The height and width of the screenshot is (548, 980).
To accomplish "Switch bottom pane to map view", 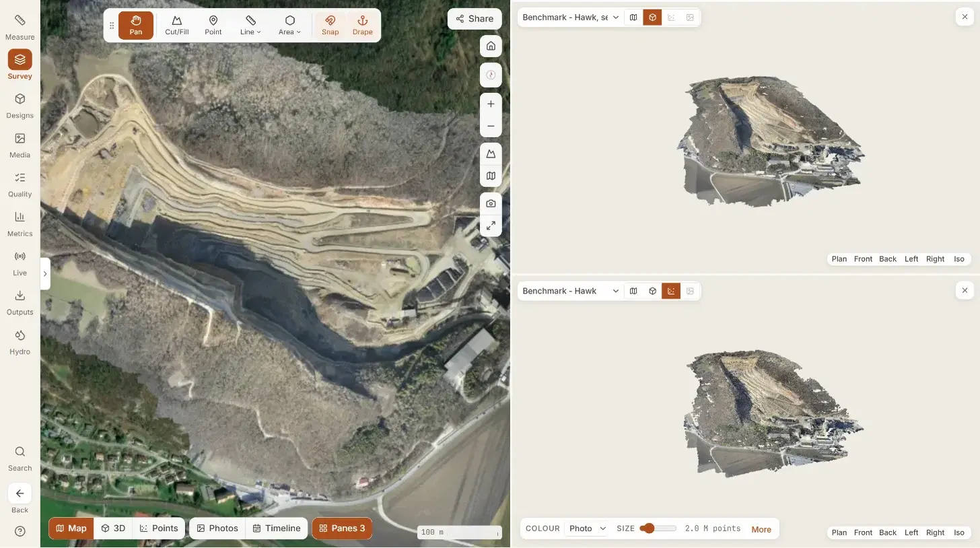I will tap(633, 291).
